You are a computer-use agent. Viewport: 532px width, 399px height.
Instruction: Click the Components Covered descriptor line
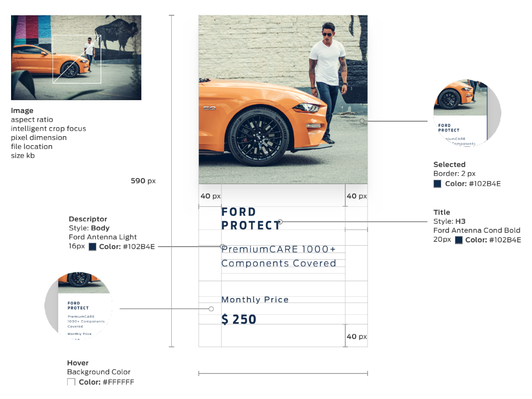pyautogui.click(x=279, y=263)
